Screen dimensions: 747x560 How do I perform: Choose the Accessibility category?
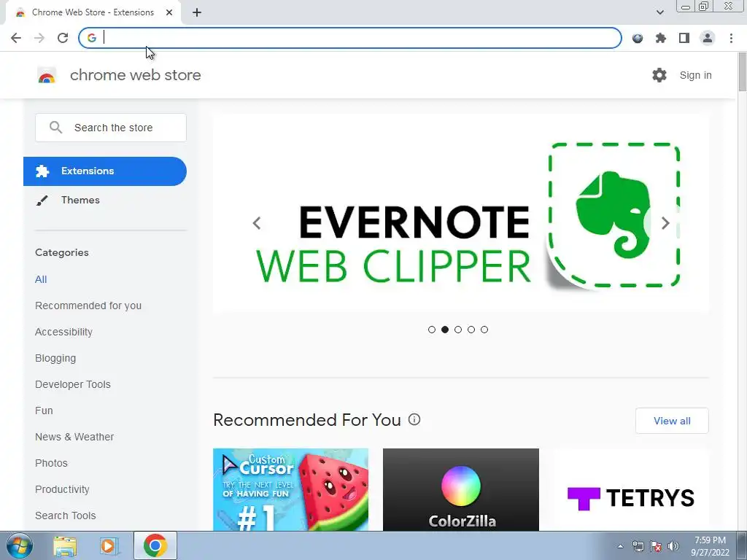coord(63,332)
